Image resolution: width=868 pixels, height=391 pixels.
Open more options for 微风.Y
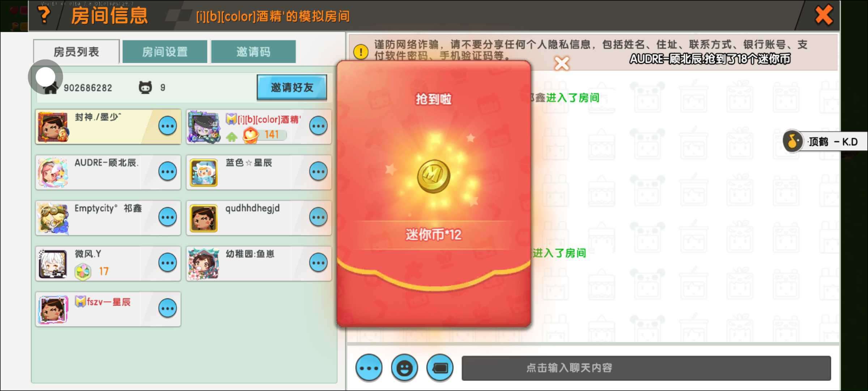tap(167, 262)
